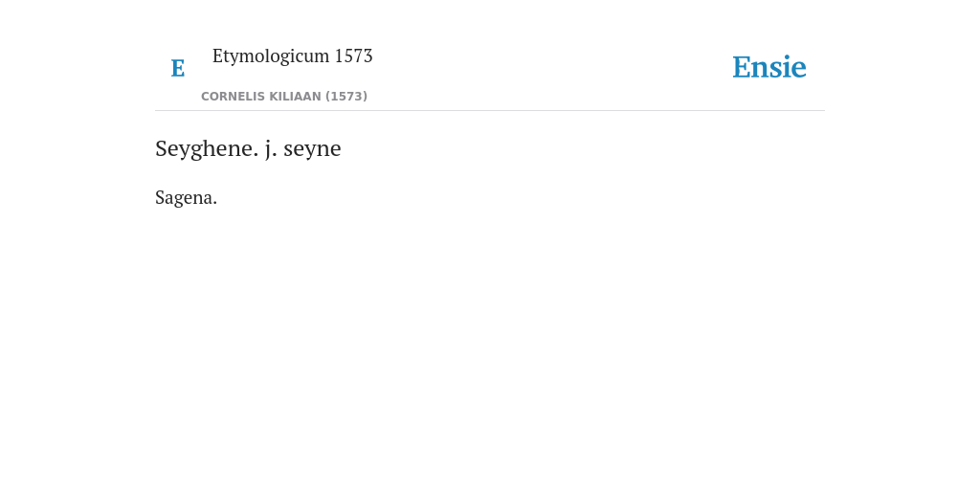Click the word seyne in the heading

coord(313,149)
